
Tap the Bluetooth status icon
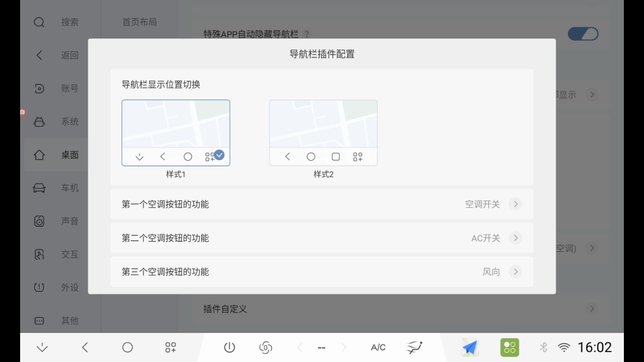click(x=543, y=348)
